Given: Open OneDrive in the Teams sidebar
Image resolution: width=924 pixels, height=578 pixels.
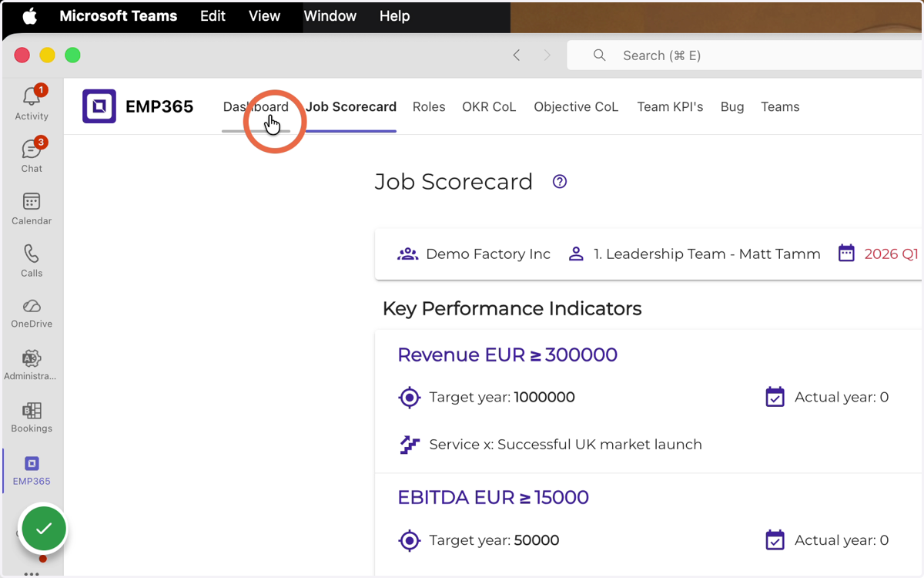Looking at the screenshot, I should (32, 312).
